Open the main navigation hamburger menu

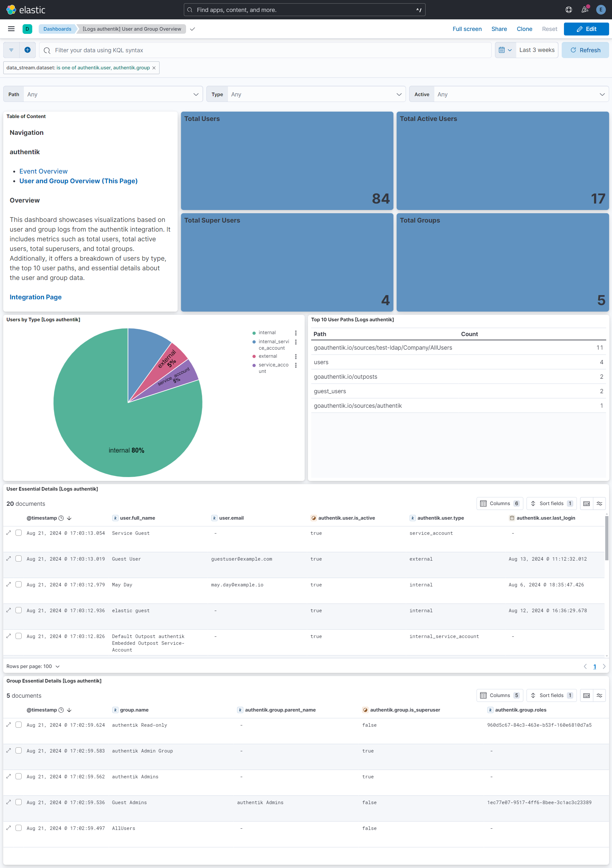pos(11,29)
